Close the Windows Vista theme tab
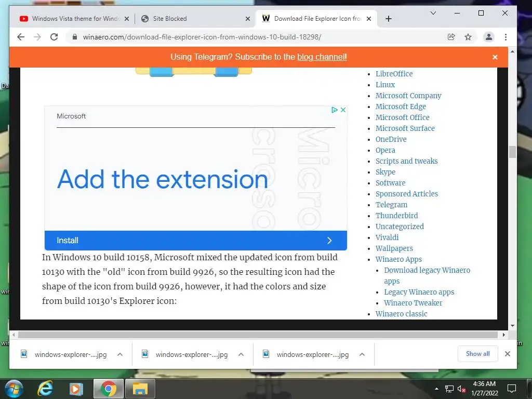Screen dimensions: 532x399 127,19
